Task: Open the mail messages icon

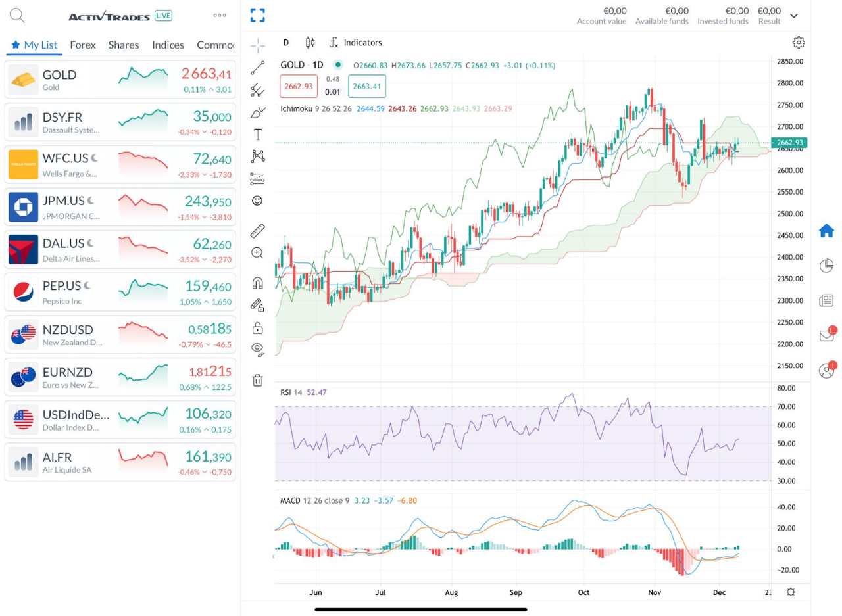Action: coord(827,335)
